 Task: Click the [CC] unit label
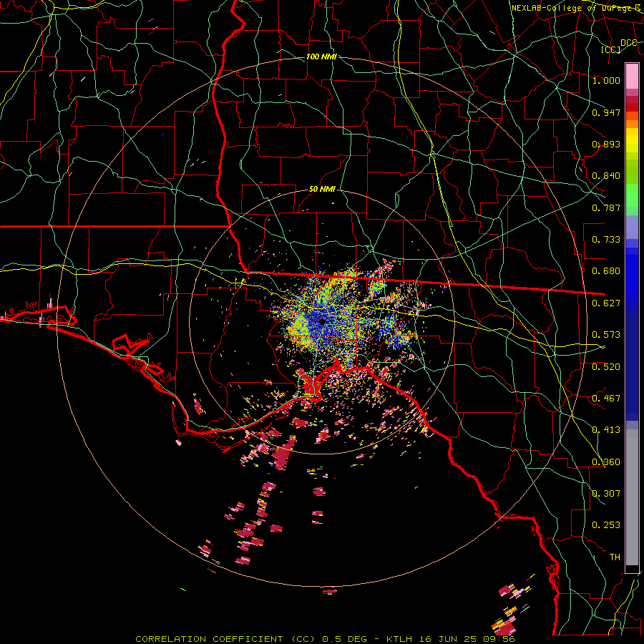(x=611, y=50)
